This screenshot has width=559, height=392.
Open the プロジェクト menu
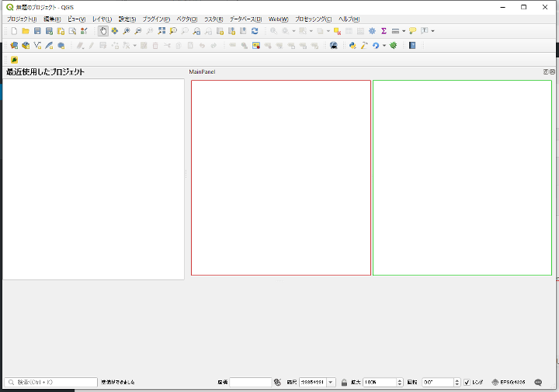pyautogui.click(x=22, y=19)
